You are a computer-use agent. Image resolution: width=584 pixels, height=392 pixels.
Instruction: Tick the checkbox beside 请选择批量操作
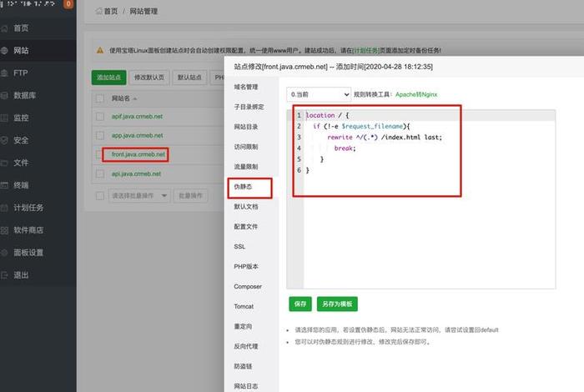(x=100, y=196)
